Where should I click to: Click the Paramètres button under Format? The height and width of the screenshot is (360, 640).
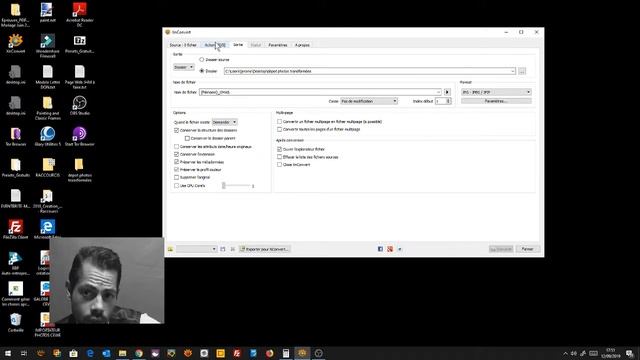pyautogui.click(x=496, y=101)
